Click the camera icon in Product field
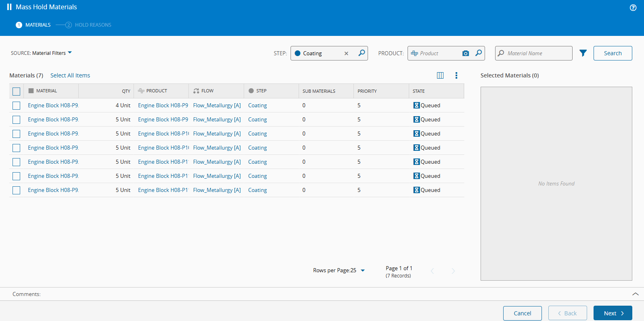Image resolution: width=644 pixels, height=321 pixels. (x=466, y=53)
